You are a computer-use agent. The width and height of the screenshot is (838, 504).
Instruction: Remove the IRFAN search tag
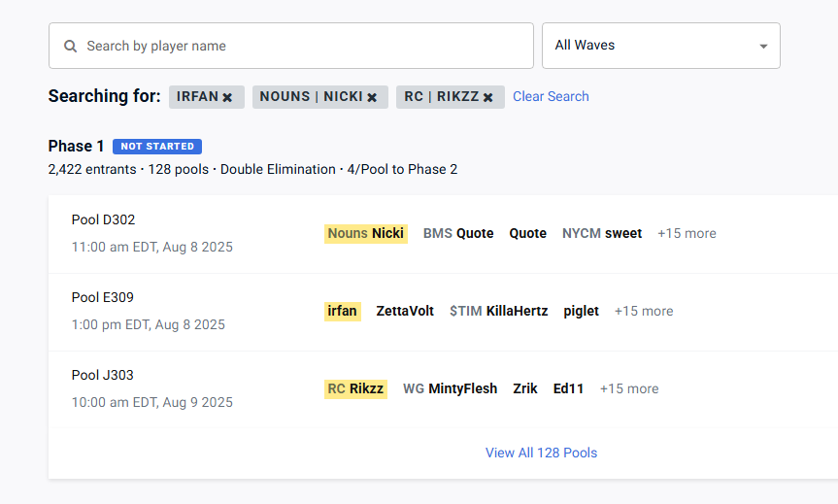coord(227,97)
